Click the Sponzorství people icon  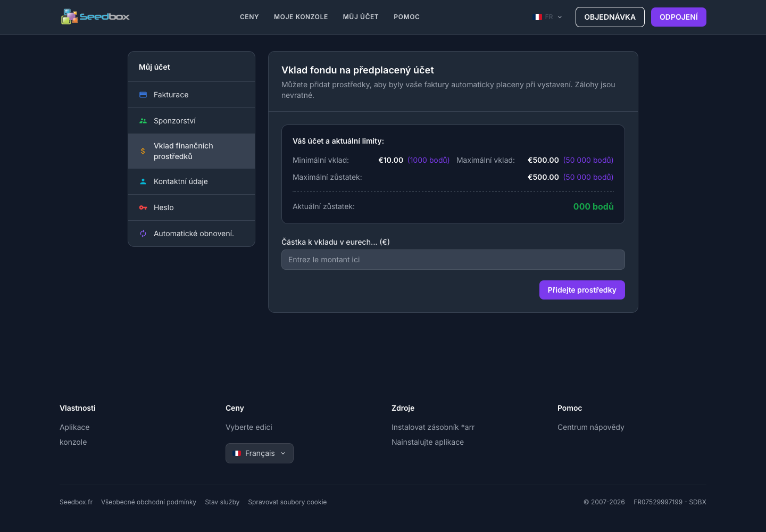pos(143,121)
